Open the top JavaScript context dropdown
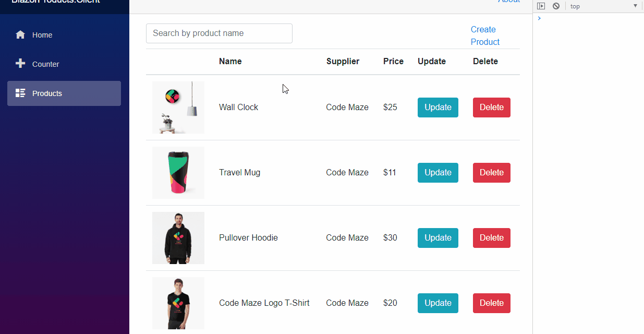The image size is (644, 334). (x=604, y=6)
